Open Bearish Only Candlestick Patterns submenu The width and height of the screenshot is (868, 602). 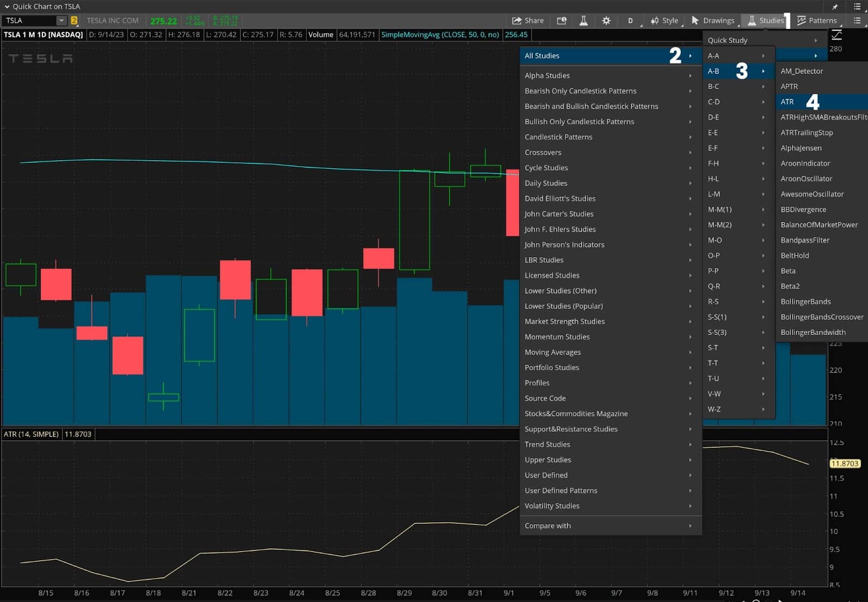coord(611,91)
